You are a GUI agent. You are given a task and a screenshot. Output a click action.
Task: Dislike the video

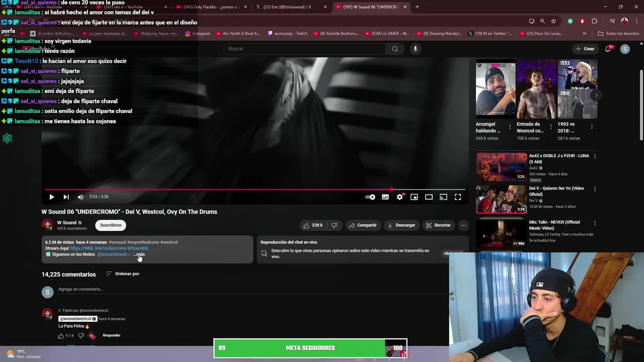tap(334, 225)
